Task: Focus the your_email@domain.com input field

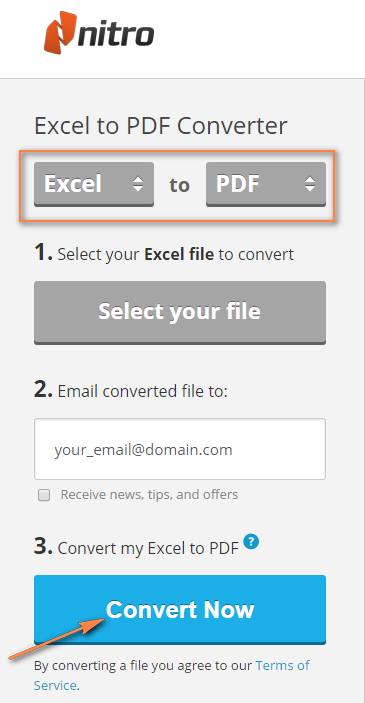Action: point(180,449)
